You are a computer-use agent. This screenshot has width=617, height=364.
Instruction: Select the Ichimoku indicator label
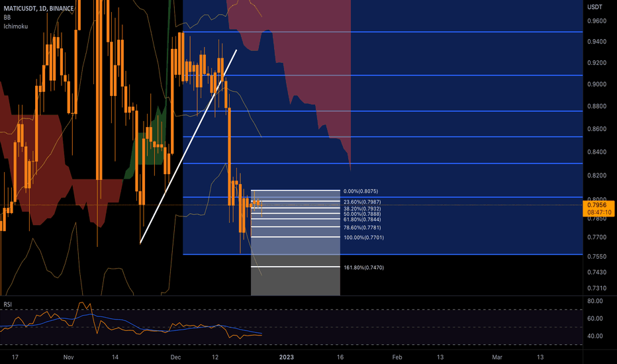(16, 26)
